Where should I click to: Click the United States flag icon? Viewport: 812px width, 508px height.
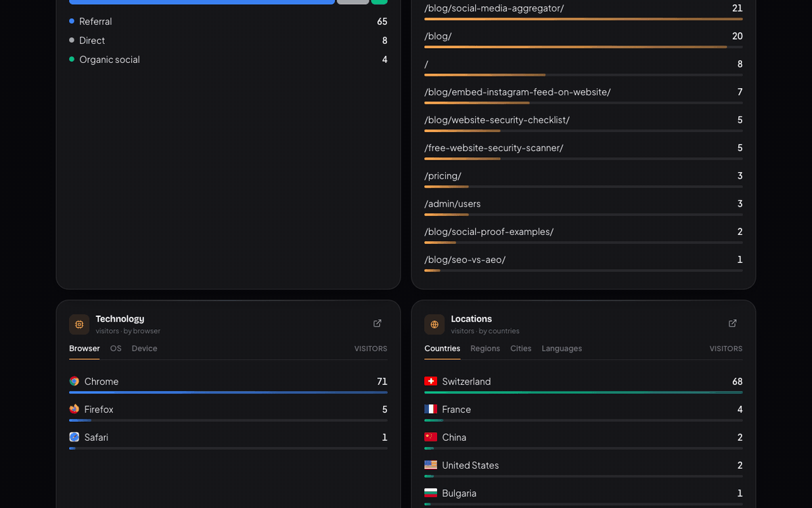coord(430,465)
